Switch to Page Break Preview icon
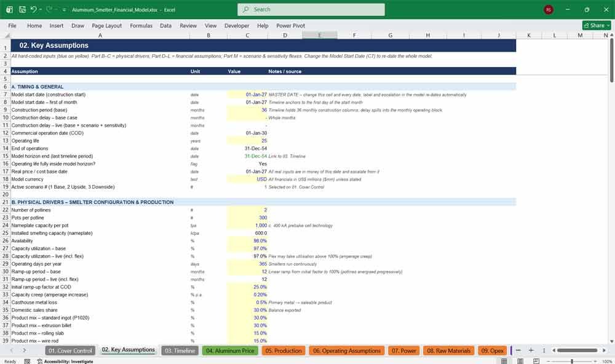615x364 pixels. (536, 361)
